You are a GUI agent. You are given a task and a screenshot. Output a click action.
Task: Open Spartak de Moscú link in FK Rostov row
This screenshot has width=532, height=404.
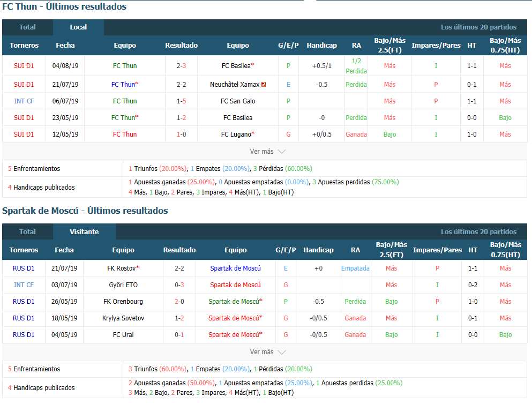tap(236, 268)
